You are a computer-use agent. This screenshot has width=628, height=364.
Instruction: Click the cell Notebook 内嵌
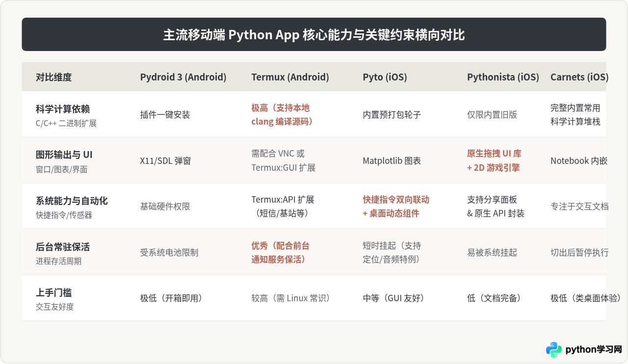tap(579, 161)
